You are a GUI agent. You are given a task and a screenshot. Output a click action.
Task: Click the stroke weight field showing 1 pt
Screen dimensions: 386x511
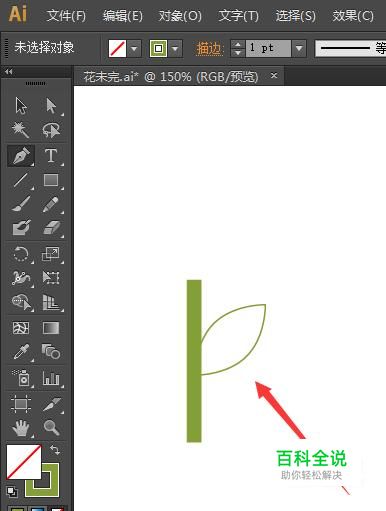tap(269, 49)
